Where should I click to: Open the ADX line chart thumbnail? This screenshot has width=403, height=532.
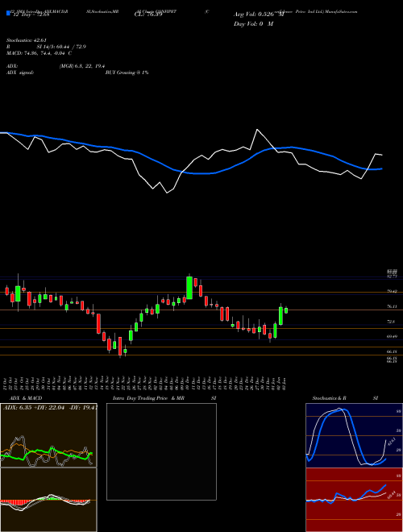(x=48, y=435)
